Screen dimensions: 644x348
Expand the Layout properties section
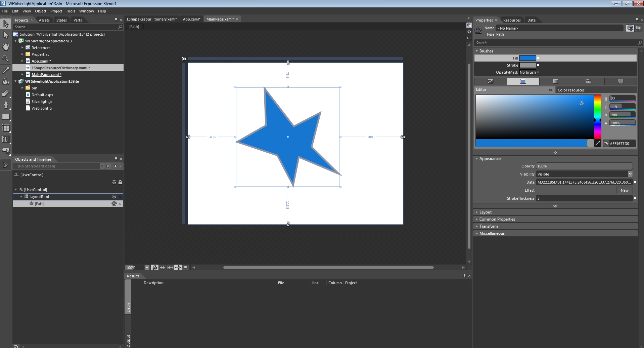pyautogui.click(x=485, y=212)
